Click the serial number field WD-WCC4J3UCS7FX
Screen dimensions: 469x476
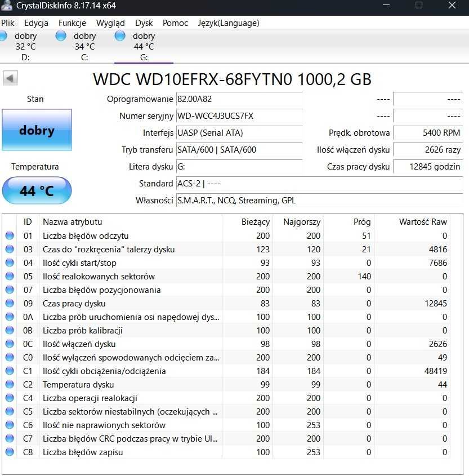click(x=239, y=116)
